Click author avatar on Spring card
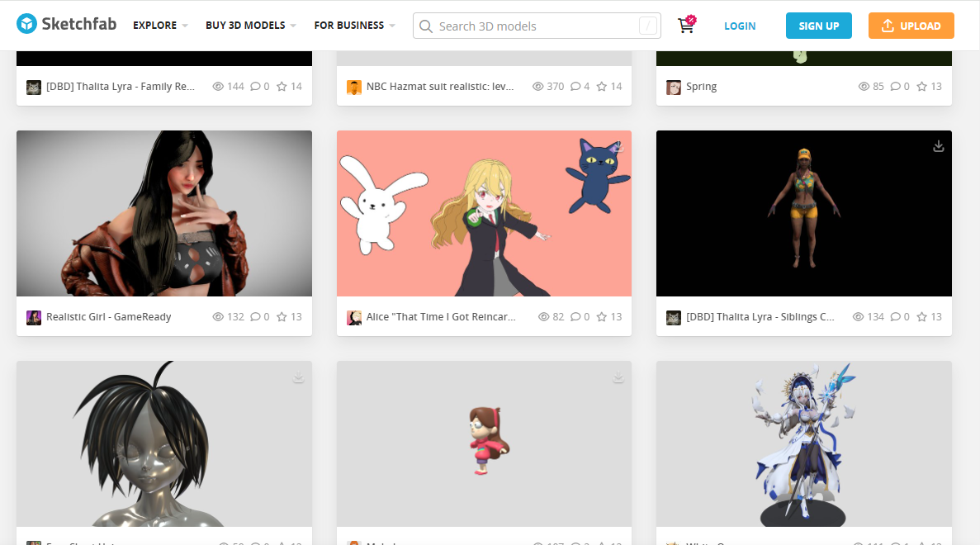 (673, 87)
